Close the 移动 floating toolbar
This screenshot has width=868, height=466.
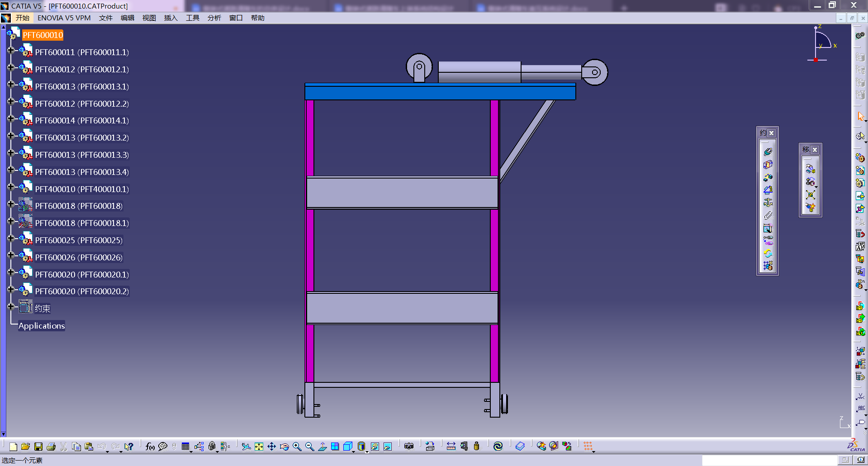[x=815, y=150]
